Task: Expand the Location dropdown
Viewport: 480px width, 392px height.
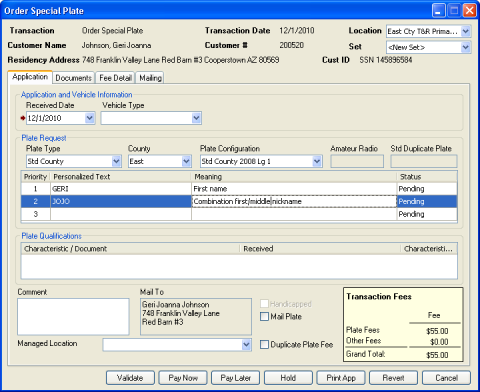Action: pos(466,31)
